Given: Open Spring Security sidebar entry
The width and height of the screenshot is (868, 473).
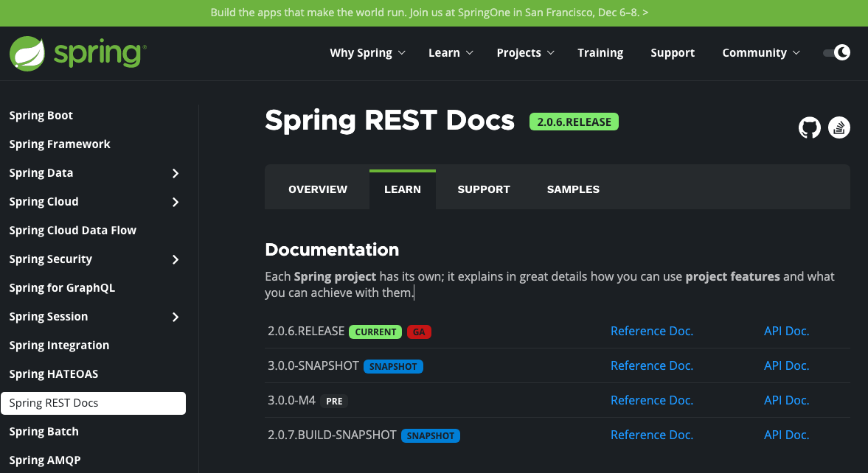Looking at the screenshot, I should (x=50, y=259).
